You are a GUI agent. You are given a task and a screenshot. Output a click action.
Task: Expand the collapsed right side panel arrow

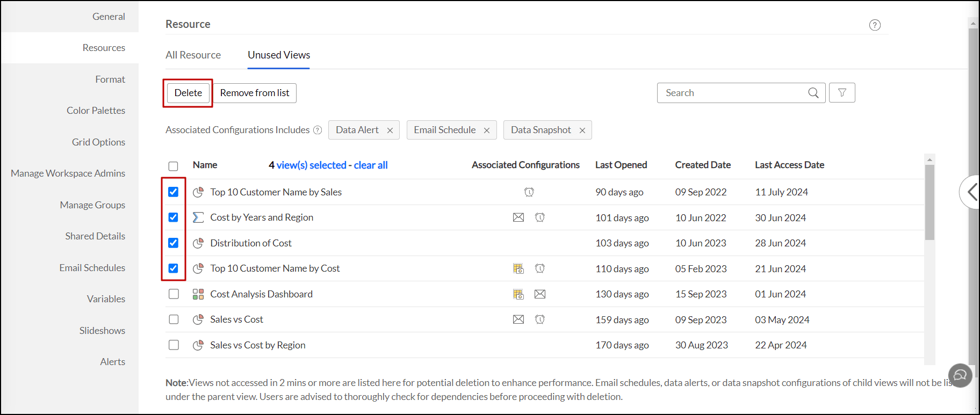click(971, 192)
